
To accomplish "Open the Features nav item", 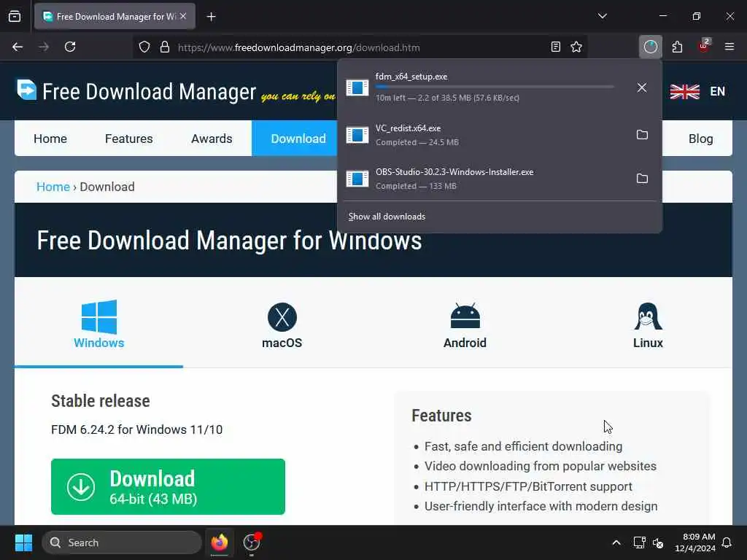I will [128, 139].
